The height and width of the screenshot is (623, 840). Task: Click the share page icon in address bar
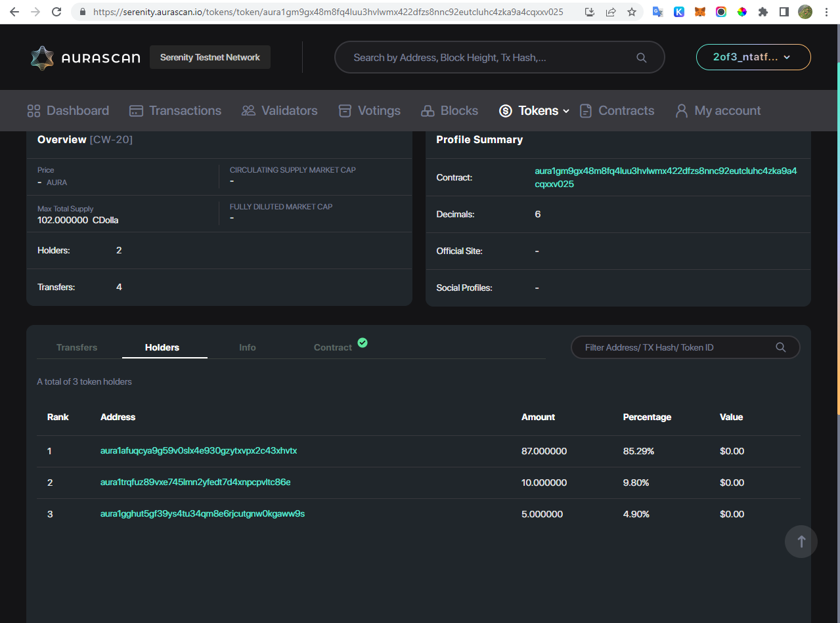[611, 12]
